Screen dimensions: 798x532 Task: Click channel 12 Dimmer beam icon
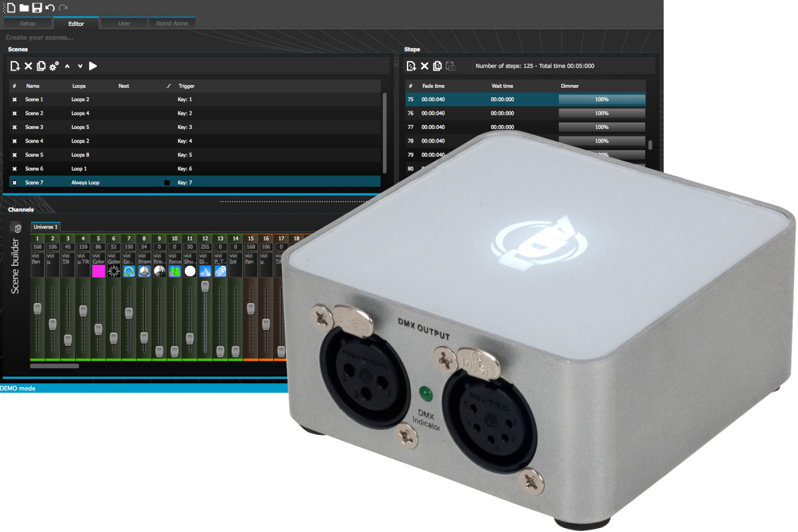(205, 271)
